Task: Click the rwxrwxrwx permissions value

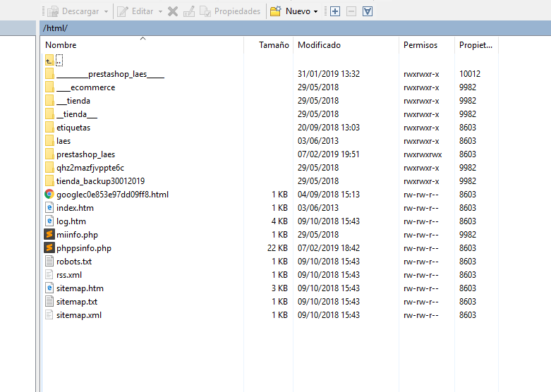Action: [x=423, y=154]
